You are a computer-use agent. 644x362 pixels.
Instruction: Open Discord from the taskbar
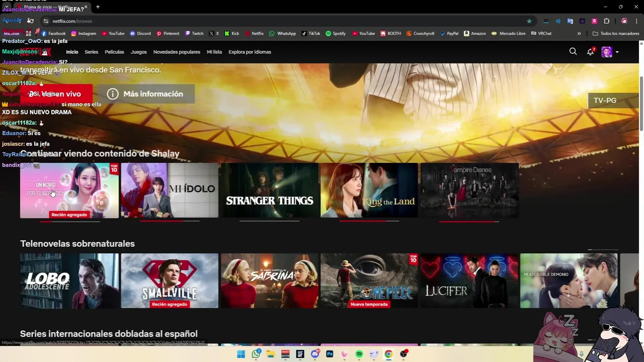coord(315,354)
